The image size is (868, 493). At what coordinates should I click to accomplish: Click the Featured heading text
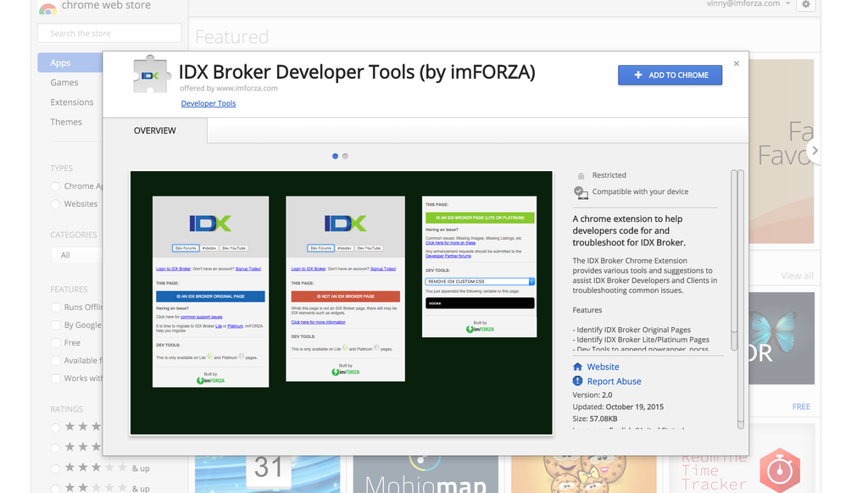[231, 37]
